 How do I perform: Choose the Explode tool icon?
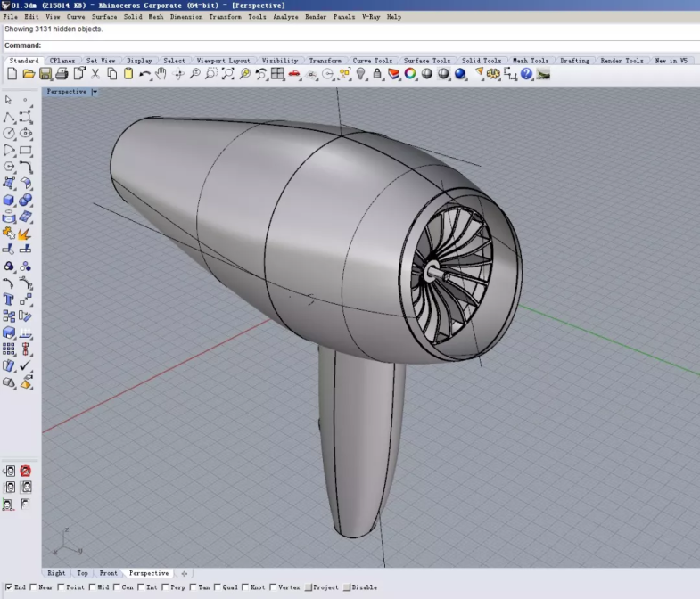(25, 234)
